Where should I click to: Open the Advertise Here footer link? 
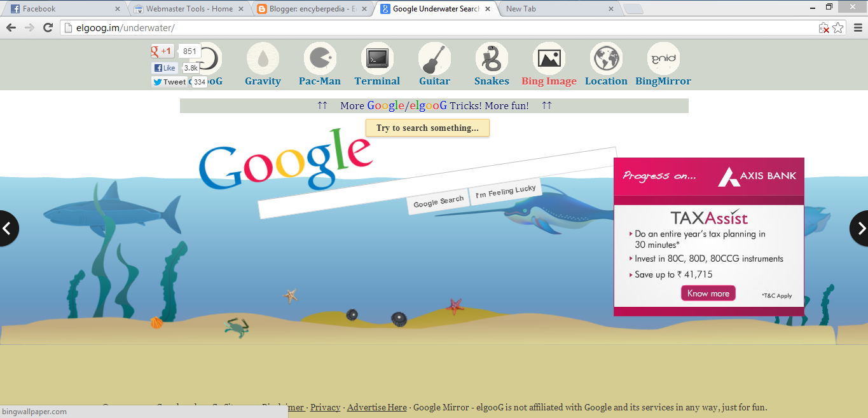tap(377, 407)
